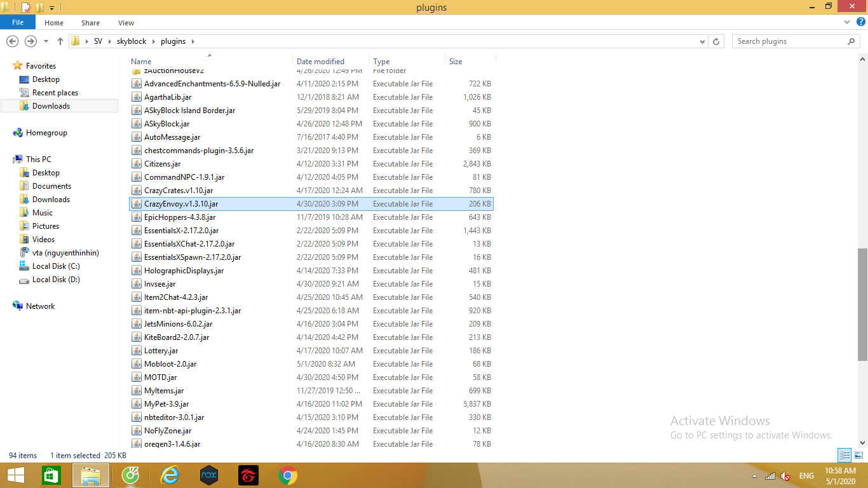
Task: Open the Documents folder under This PC
Action: point(51,186)
